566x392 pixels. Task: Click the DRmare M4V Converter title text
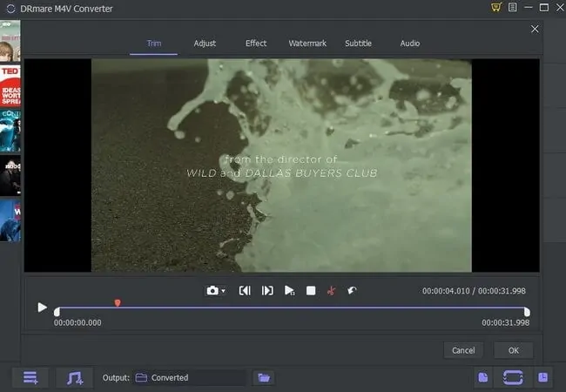click(x=66, y=9)
